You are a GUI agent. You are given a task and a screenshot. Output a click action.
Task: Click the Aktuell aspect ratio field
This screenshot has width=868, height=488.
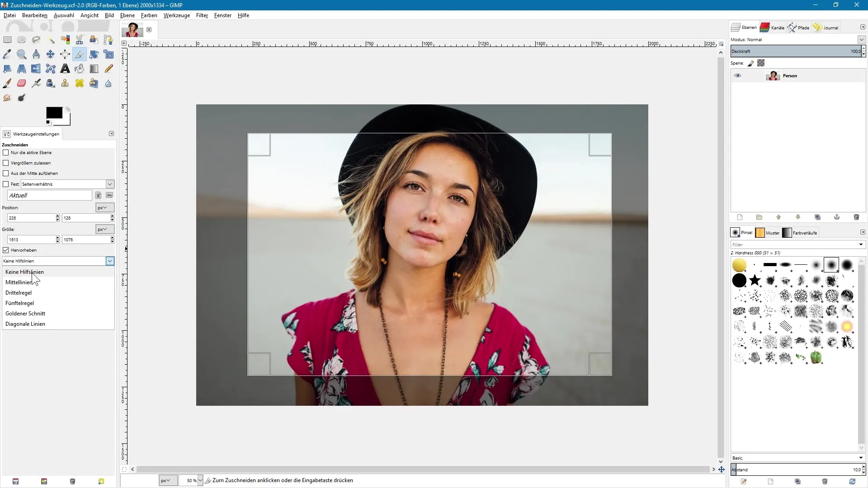click(x=50, y=196)
